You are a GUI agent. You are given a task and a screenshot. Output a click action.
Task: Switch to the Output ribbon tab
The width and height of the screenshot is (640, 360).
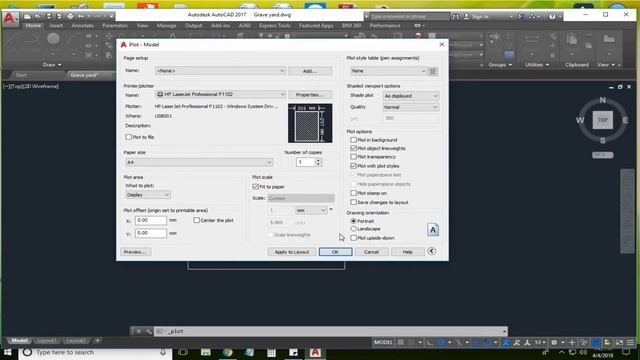pyautogui.click(x=193, y=25)
